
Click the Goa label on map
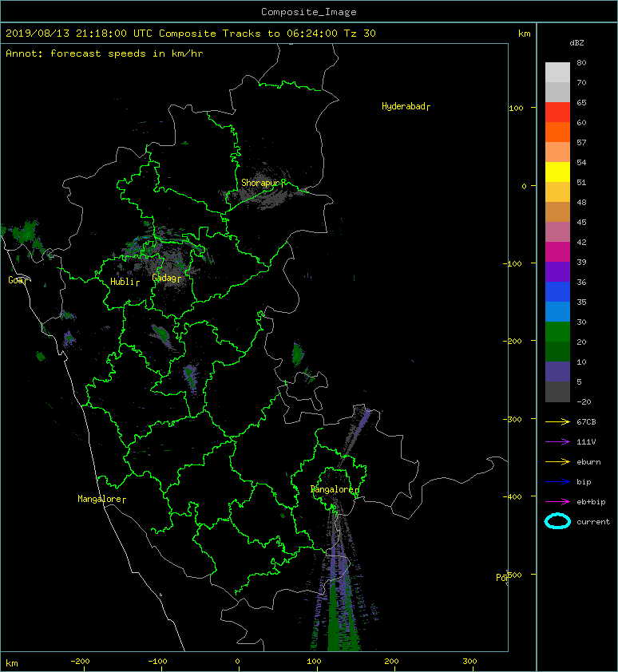tap(16, 280)
